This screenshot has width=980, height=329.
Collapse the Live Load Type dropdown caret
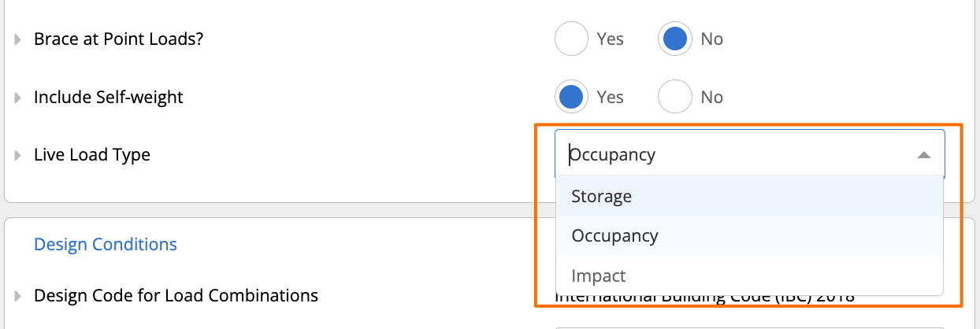click(x=924, y=155)
